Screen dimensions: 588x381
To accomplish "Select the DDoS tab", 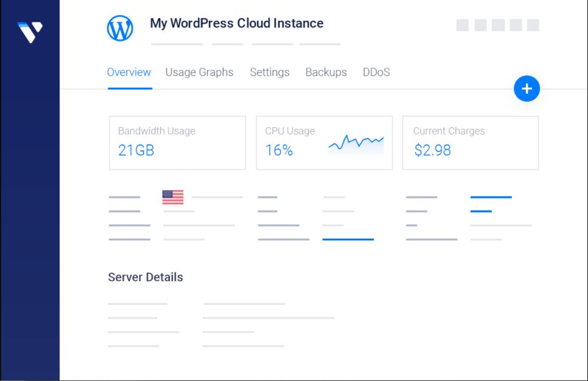I will [377, 72].
